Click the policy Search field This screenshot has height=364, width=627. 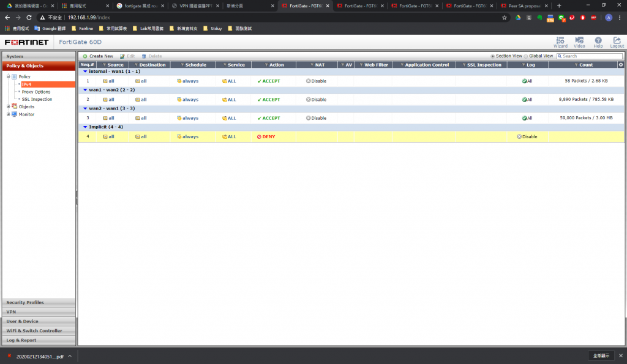(590, 56)
